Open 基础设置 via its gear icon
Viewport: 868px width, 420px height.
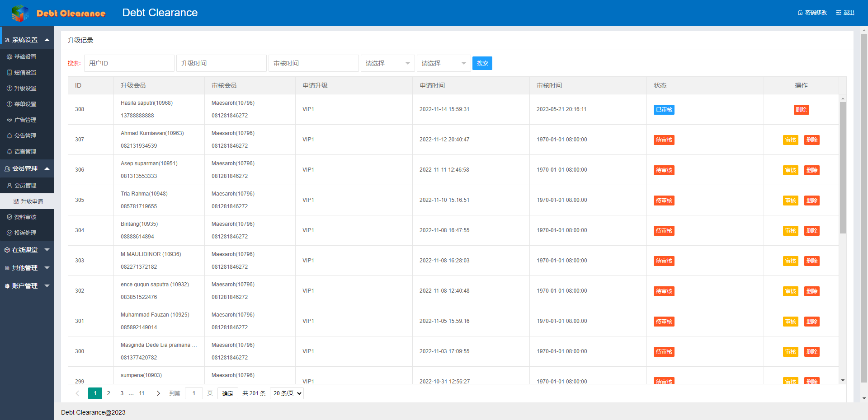tap(9, 57)
